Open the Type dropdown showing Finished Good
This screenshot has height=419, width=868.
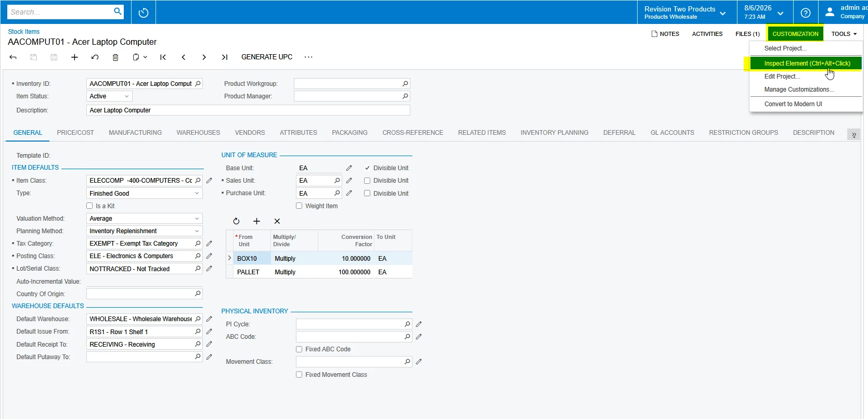pyautogui.click(x=145, y=194)
